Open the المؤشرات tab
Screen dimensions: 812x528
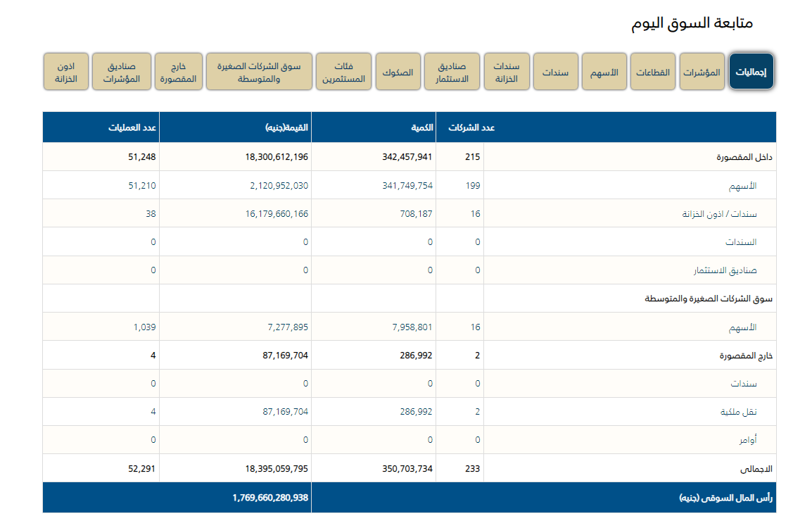tap(702, 72)
